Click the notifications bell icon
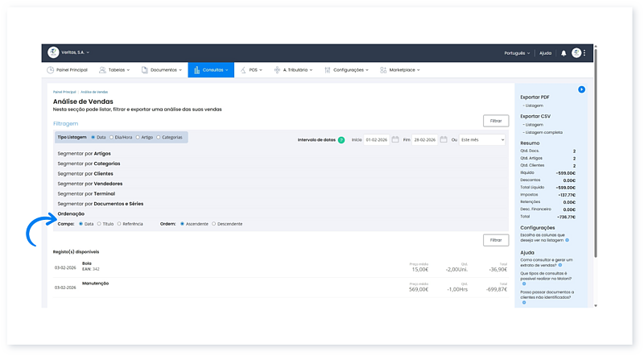The image size is (644, 356). click(x=563, y=53)
